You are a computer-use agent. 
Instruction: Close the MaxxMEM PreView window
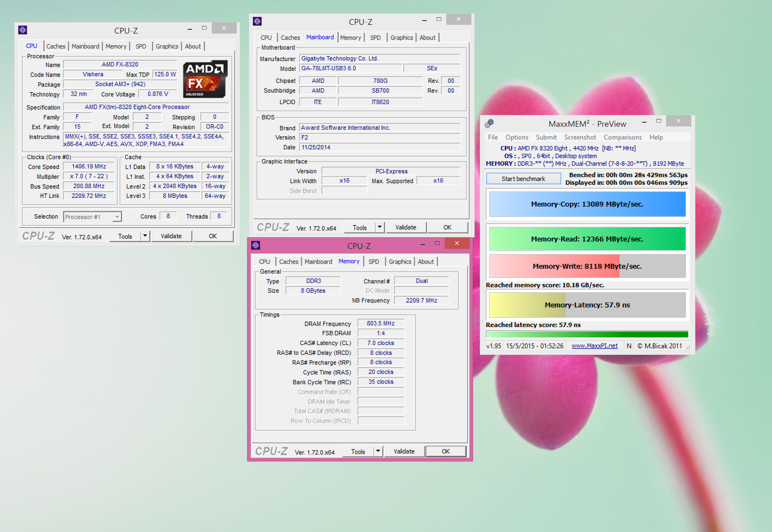(678, 121)
